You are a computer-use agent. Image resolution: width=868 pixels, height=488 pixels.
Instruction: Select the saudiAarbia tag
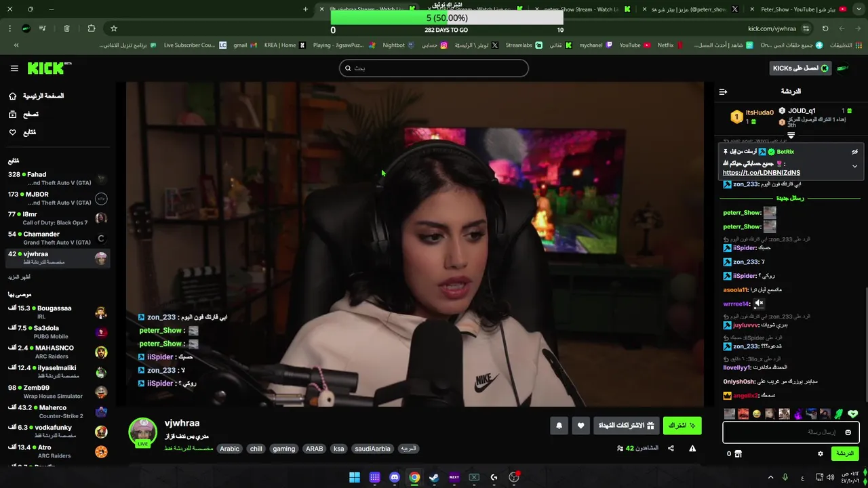372,449
